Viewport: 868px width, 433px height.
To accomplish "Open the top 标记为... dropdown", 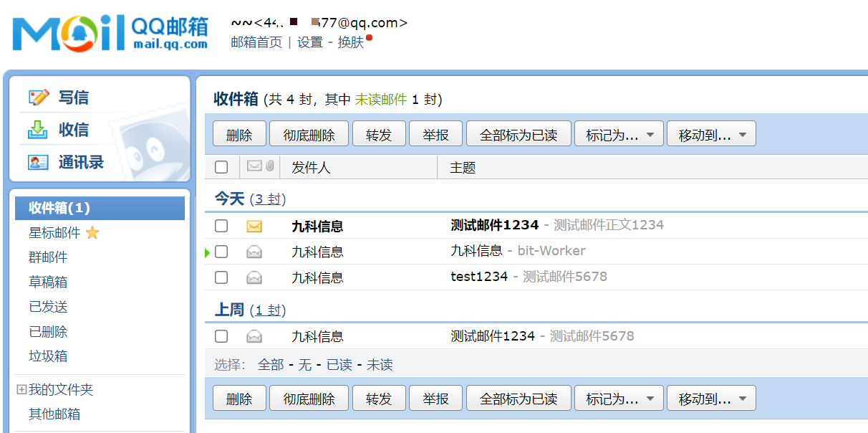I will [619, 134].
